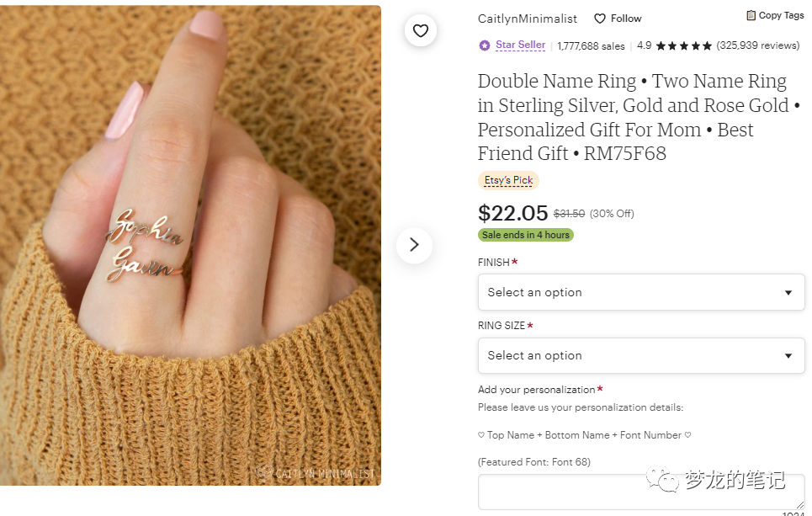
Task: Click the Copy Tags clipboard icon
Action: [751, 15]
